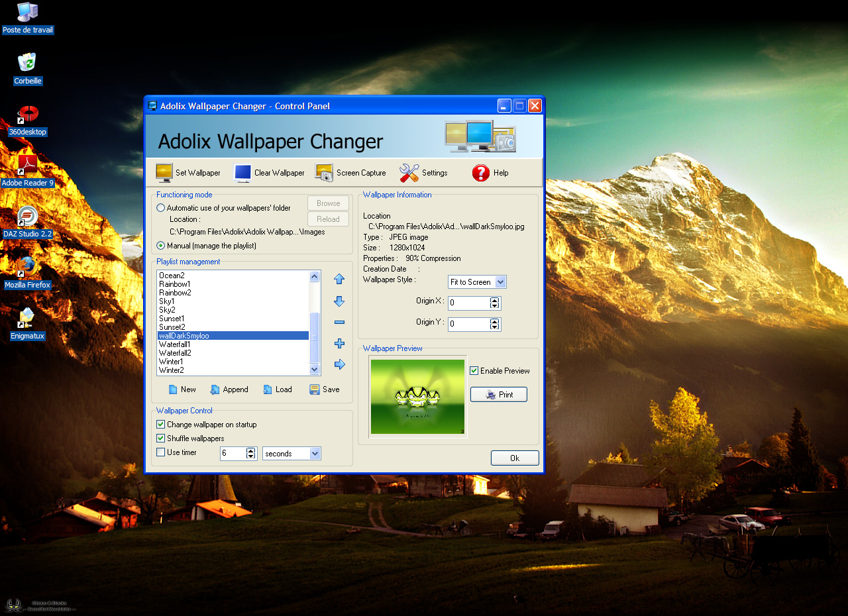Click the wallpaper preview thumbnail
This screenshot has height=616, width=848.
tap(418, 397)
